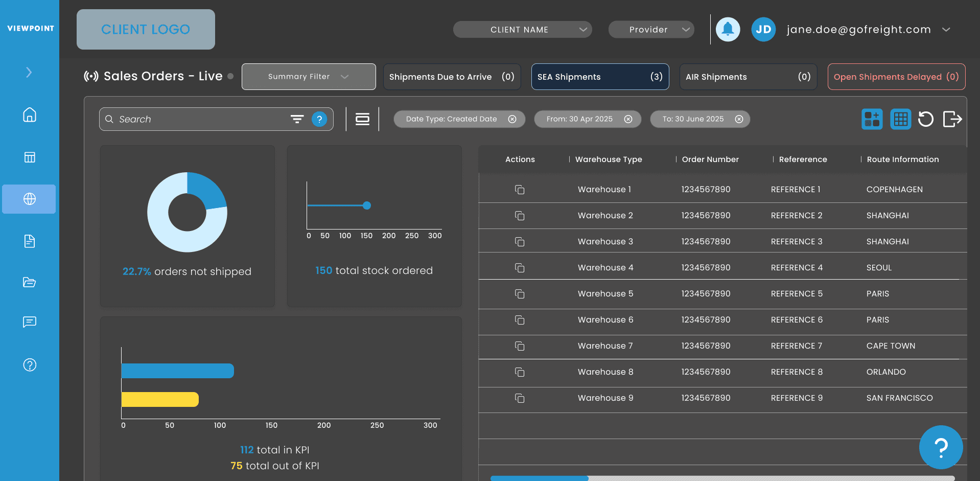Toggle the row density view icon

pyautogui.click(x=362, y=119)
